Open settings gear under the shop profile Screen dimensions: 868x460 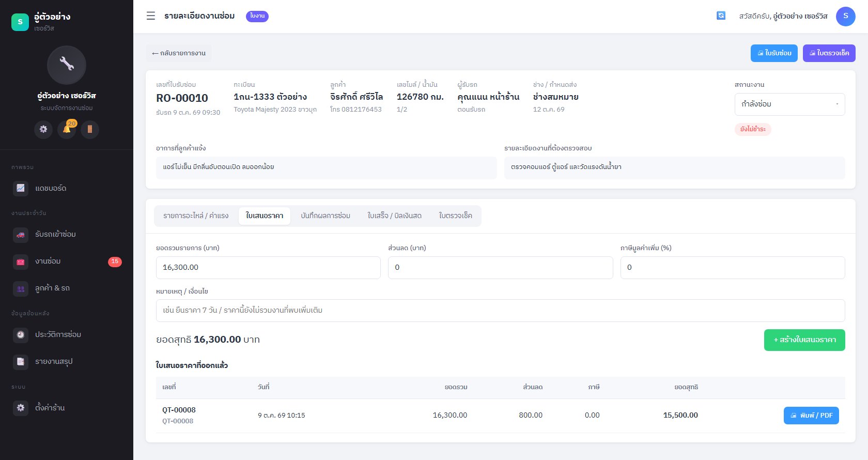click(43, 129)
